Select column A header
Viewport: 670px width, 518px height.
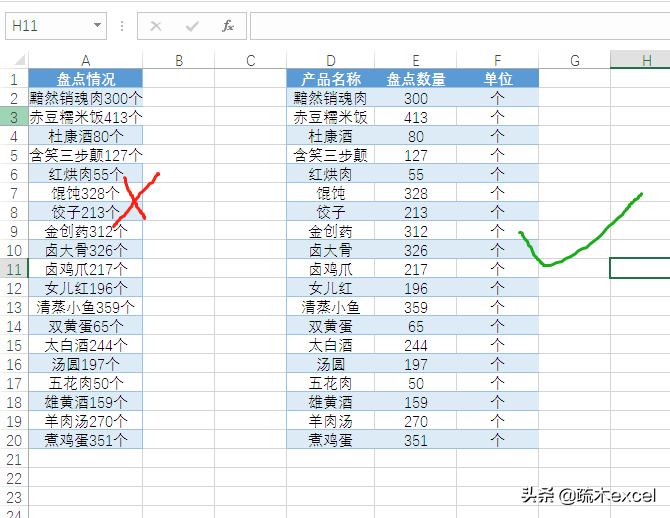click(x=85, y=60)
